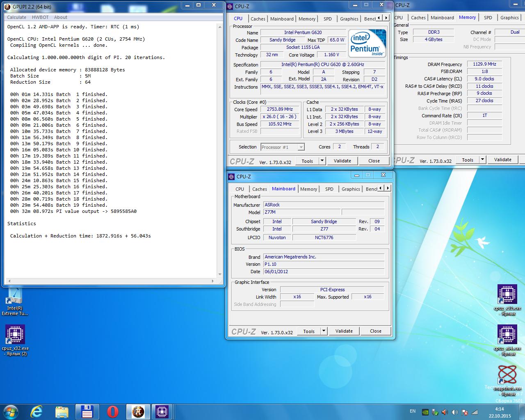
Task: Expand Tools dropdown arrow in top CPU-Z
Action: pyautogui.click(x=322, y=161)
